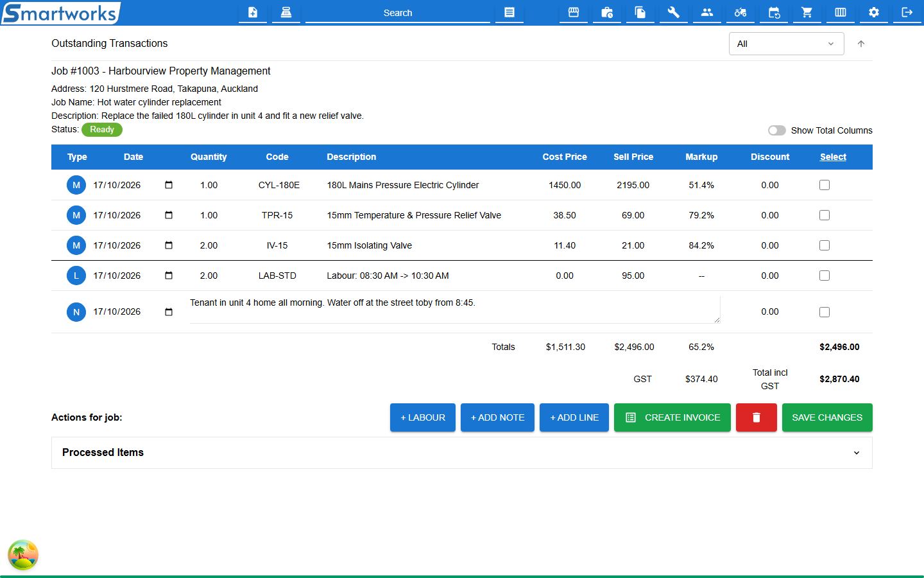
Task: Tick checkbox for 15mm Isolating Valve row
Action: 825,245
